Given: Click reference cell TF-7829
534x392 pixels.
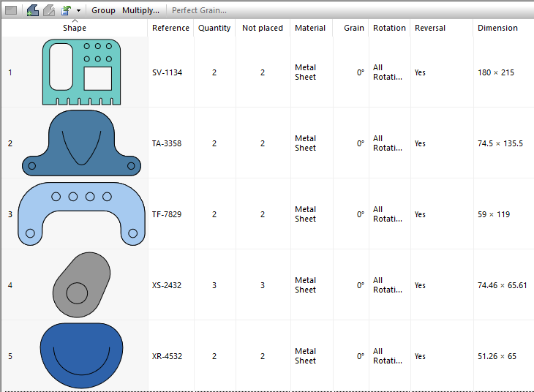Looking at the screenshot, I should click(x=167, y=214).
